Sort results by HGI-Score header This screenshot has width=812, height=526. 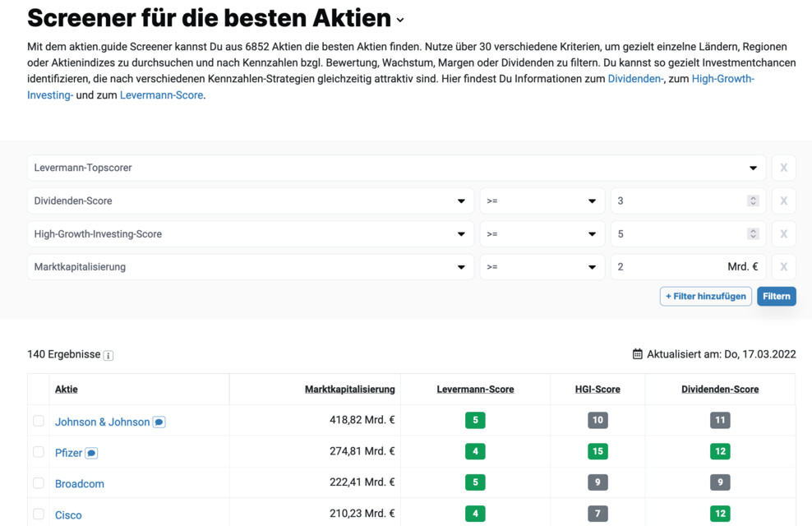[597, 389]
